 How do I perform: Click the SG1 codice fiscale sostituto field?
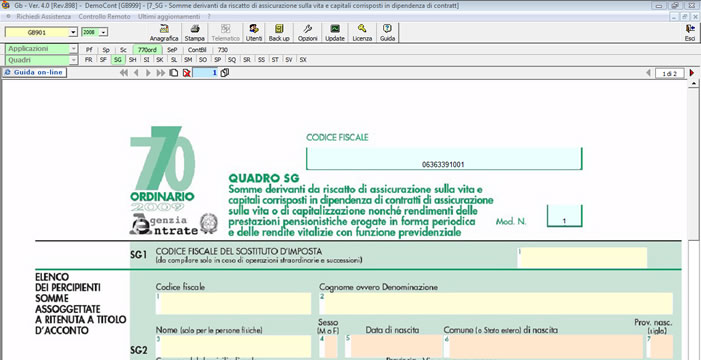(582, 258)
